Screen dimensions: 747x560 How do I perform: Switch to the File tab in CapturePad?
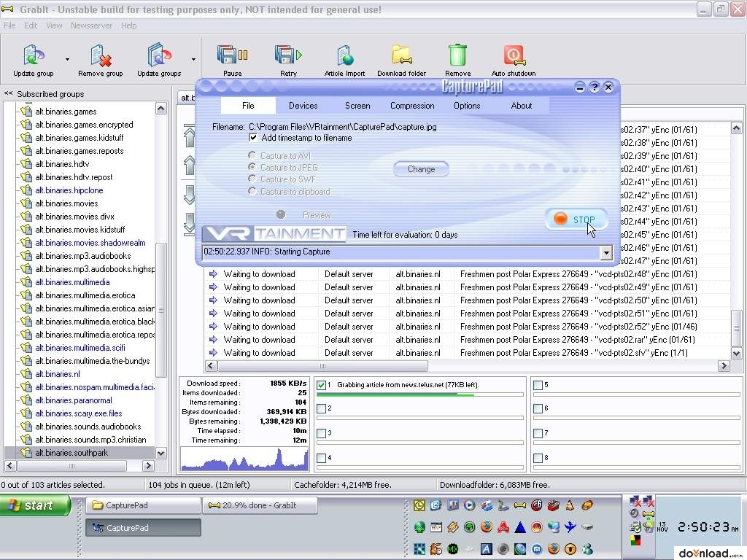[248, 106]
